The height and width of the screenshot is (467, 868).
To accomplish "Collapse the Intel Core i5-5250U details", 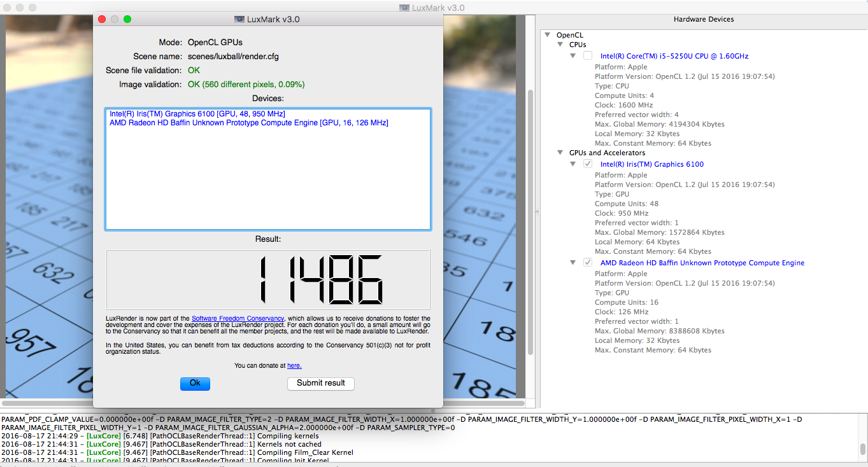I will tap(573, 56).
